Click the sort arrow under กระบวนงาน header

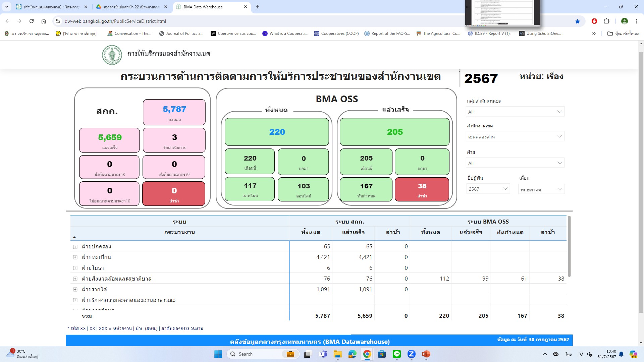point(74,237)
